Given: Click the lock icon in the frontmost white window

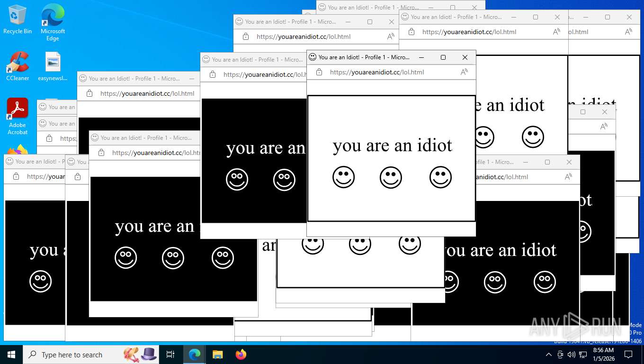Looking at the screenshot, I should point(319,72).
